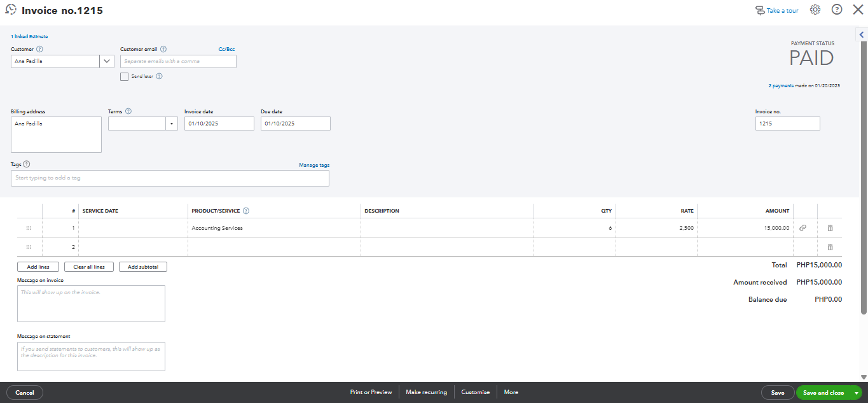Image resolution: width=868 pixels, height=403 pixels.
Task: Click the Customer email input field
Action: tap(178, 61)
